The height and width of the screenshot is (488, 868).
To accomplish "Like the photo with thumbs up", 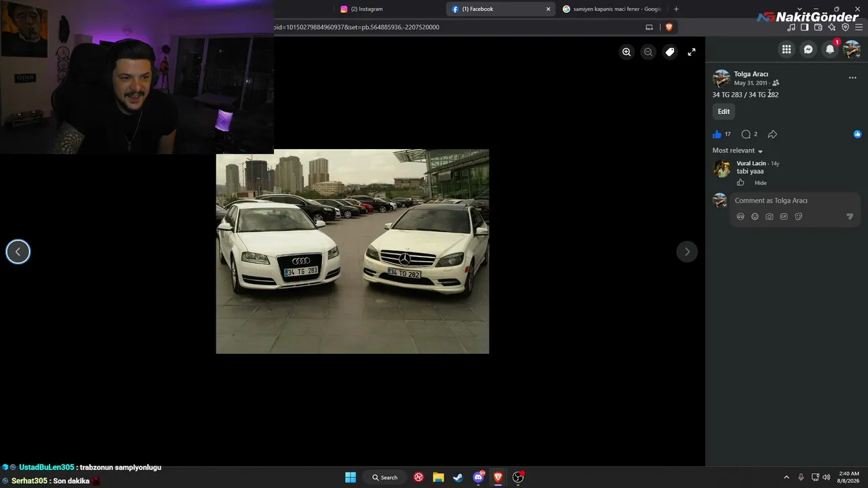I will 717,134.
